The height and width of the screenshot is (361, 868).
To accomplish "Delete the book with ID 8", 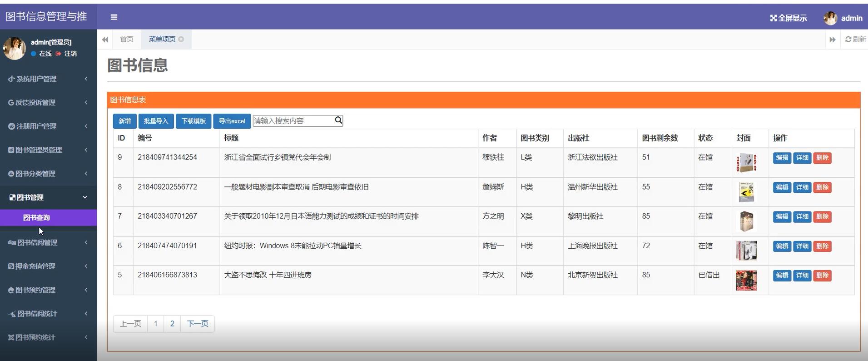I will 822,187.
